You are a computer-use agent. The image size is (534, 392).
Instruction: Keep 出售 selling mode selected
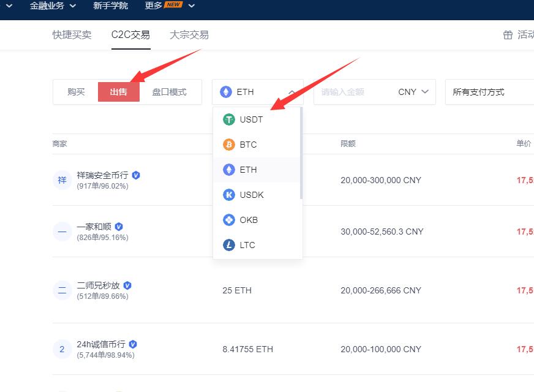point(118,92)
